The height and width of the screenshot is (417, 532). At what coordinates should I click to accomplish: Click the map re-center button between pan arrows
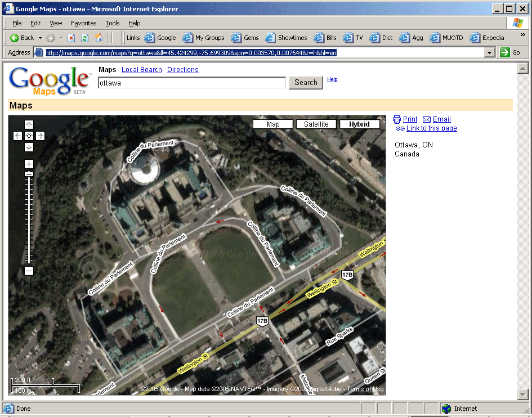29,136
